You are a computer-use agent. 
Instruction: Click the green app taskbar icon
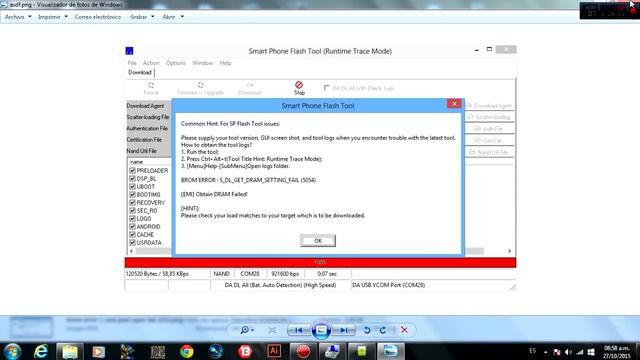(x=361, y=351)
